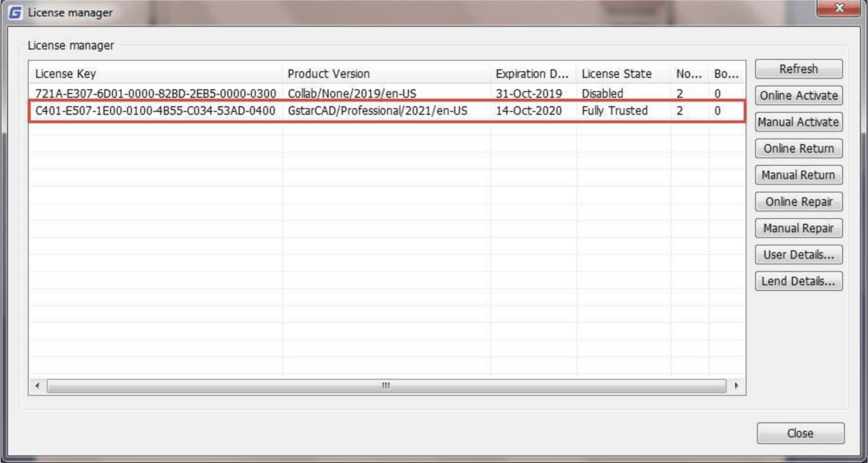Viewport: 868px width, 463px height.
Task: Click the horizontal scrollbar right arrow
Action: [x=736, y=386]
